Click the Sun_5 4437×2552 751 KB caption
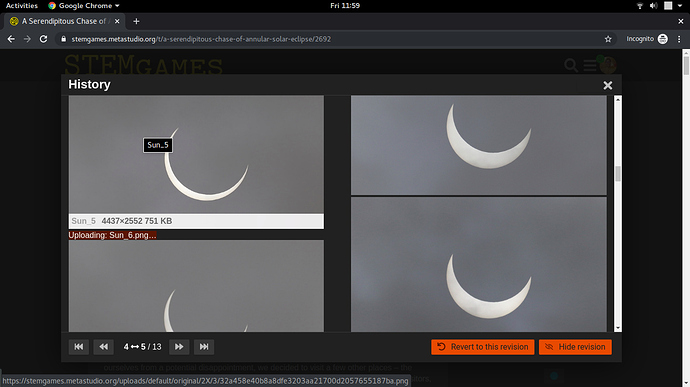690x387 pixels. pyautogui.click(x=196, y=221)
